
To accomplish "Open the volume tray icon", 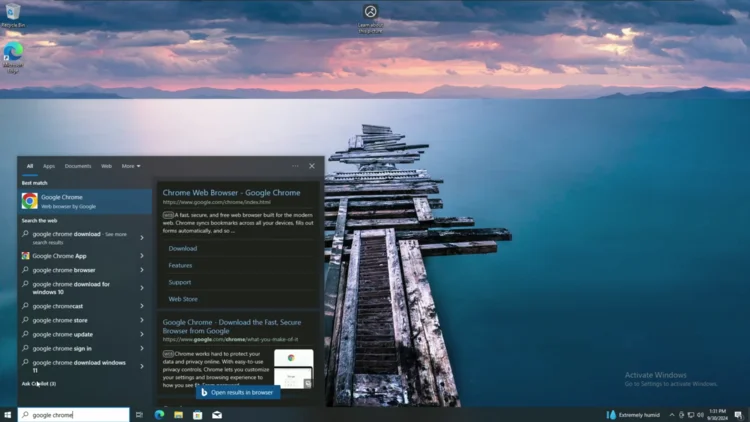I will tap(700, 415).
